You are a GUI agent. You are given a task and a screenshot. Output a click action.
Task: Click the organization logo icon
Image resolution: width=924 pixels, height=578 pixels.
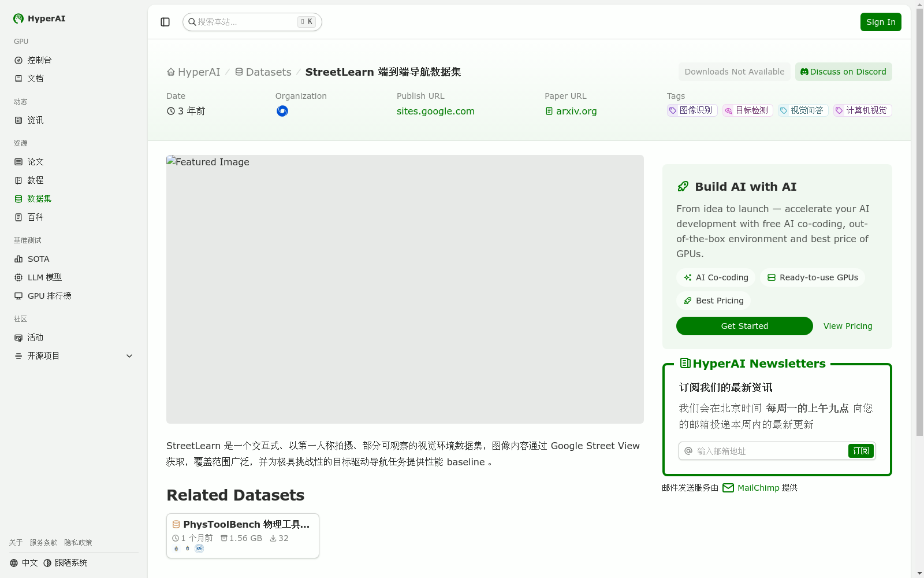(282, 111)
